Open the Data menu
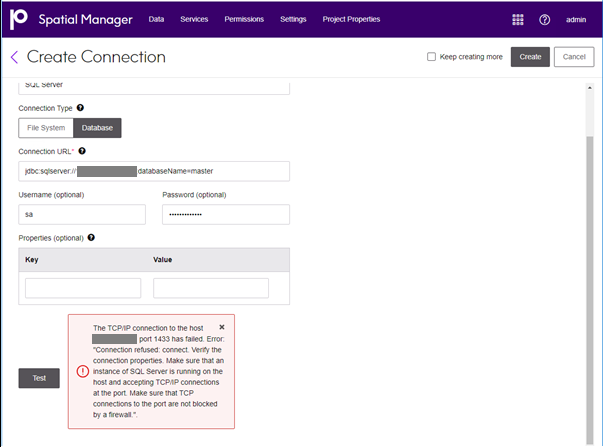The image size is (603, 447). (156, 19)
